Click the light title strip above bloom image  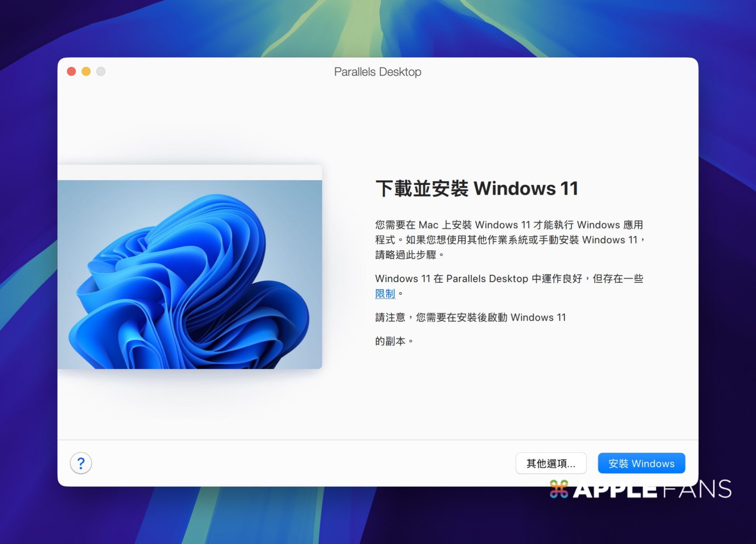click(190, 172)
